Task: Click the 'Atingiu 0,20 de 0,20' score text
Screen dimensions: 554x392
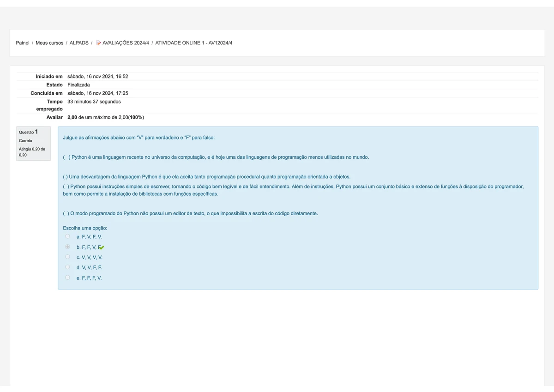Action: coord(32,152)
